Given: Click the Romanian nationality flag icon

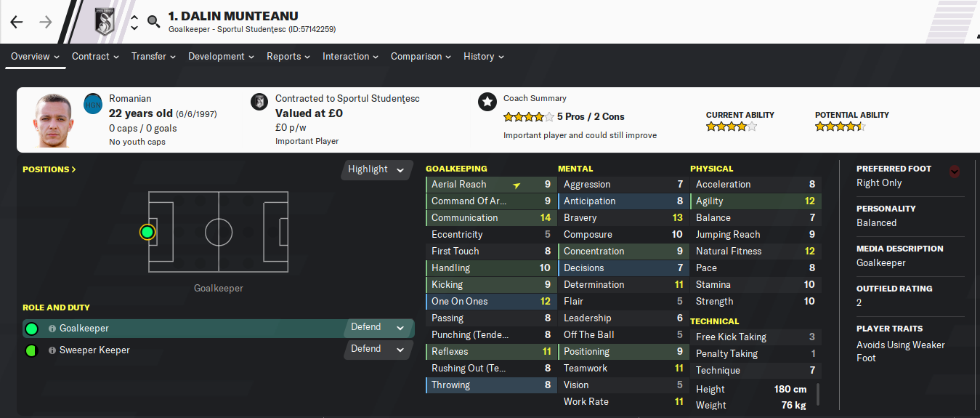Looking at the screenshot, I should tap(93, 104).
